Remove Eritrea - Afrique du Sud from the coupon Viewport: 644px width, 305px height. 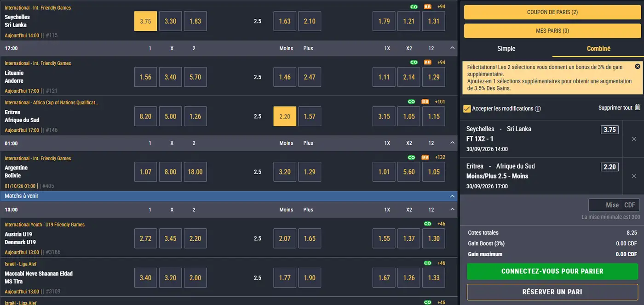pyautogui.click(x=634, y=176)
